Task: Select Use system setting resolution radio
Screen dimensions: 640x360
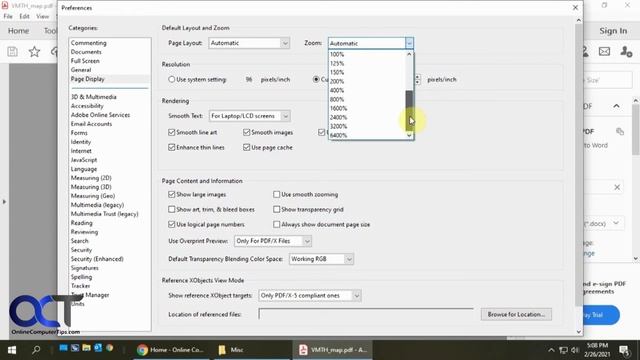Action: [x=172, y=79]
